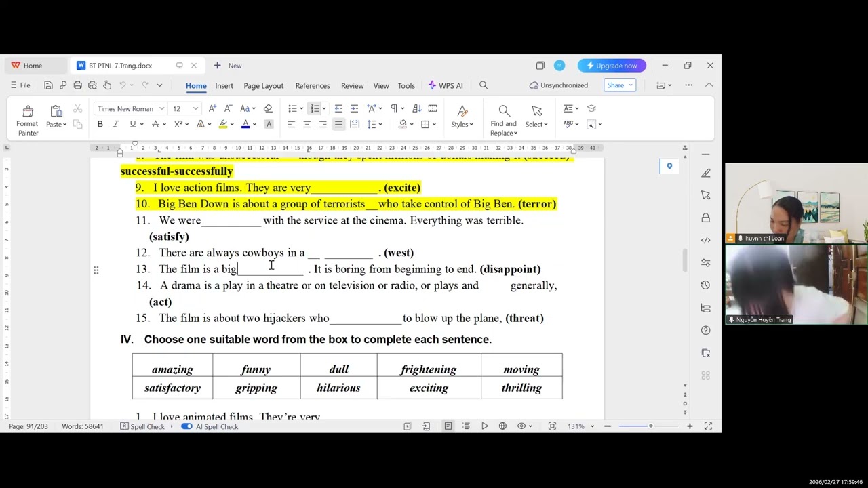Toggle bold formatting
The width and height of the screenshot is (868, 488).
[100, 124]
